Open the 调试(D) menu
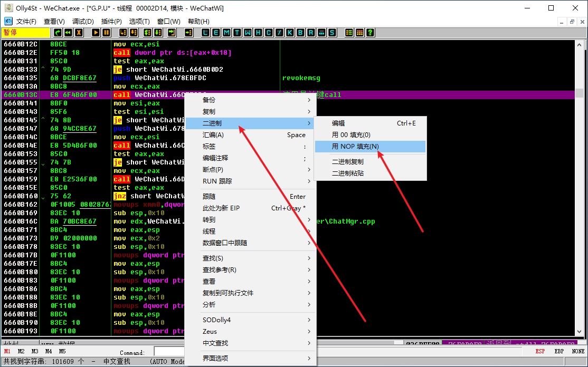This screenshot has width=588, height=367. (x=83, y=21)
